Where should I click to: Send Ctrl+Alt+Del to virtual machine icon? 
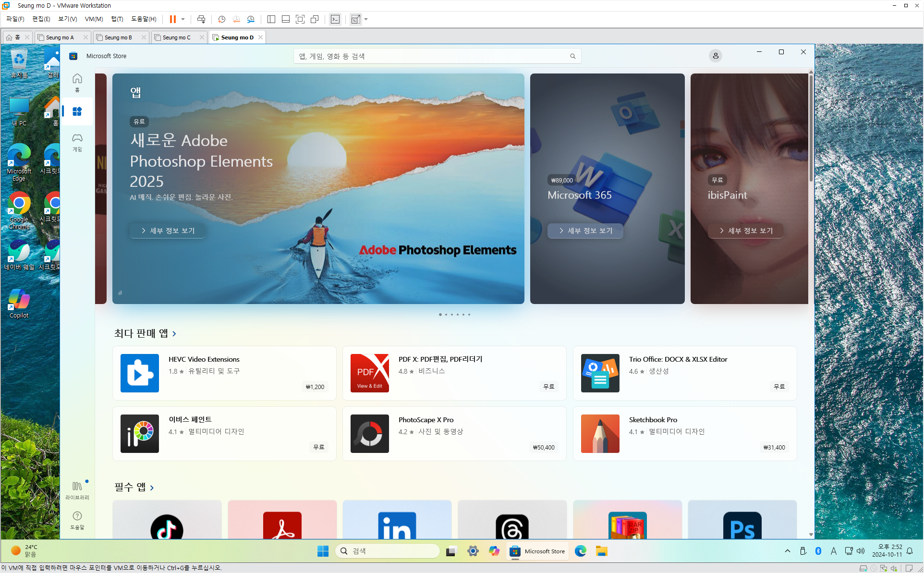pos(201,19)
